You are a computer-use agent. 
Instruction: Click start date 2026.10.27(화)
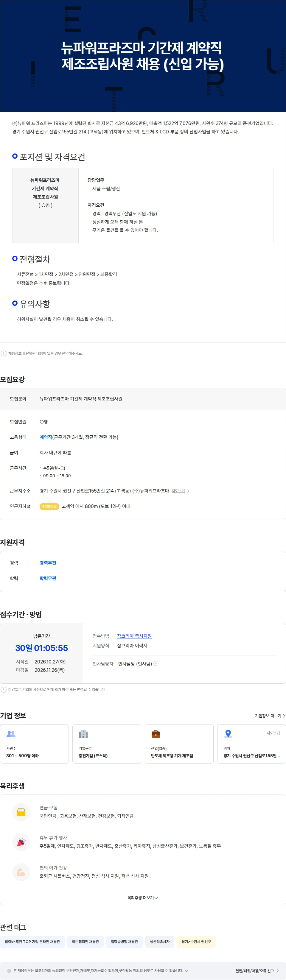(x=50, y=662)
